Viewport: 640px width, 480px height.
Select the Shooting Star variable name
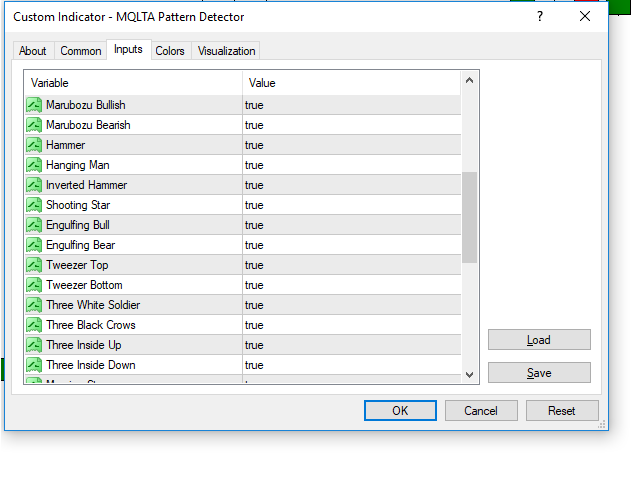coord(78,205)
